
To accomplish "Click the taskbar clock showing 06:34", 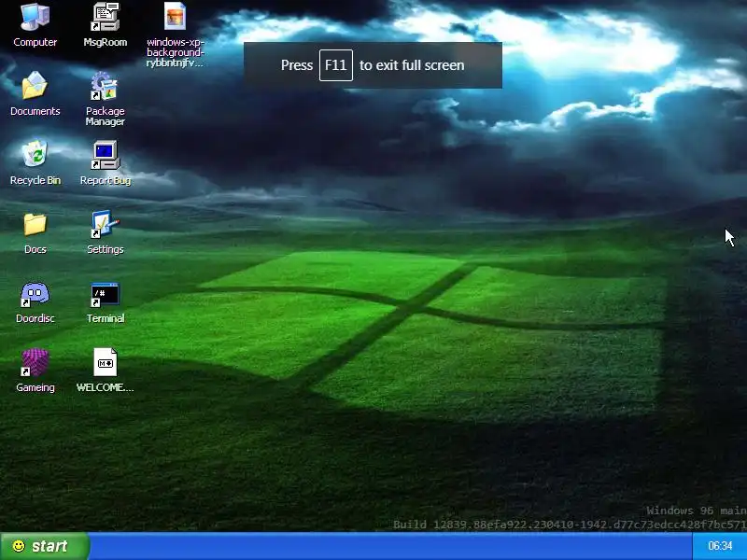I will (x=720, y=546).
